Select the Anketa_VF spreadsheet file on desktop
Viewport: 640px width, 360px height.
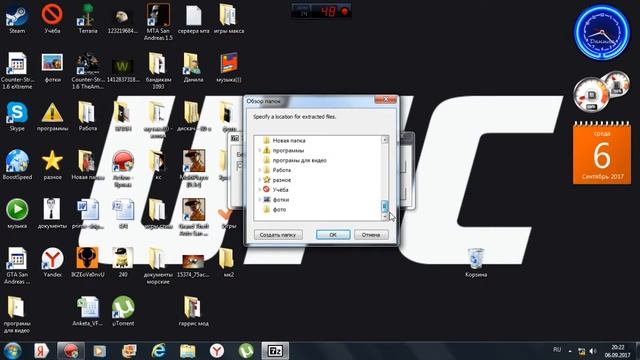(88, 311)
